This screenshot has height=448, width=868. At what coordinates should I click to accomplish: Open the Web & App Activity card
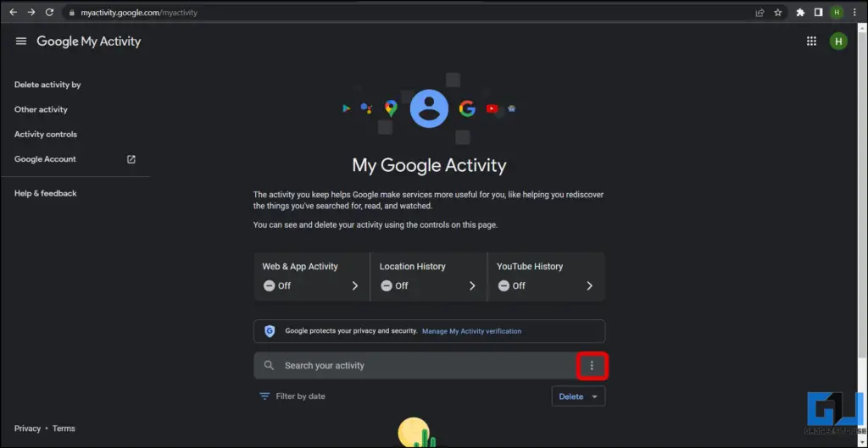[311, 277]
